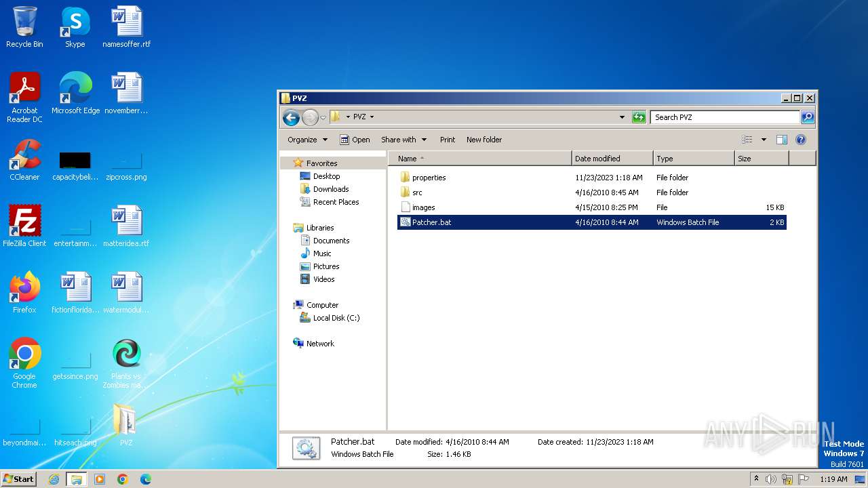Open the Share with dropdown
This screenshot has width=868, height=488.
click(x=403, y=140)
